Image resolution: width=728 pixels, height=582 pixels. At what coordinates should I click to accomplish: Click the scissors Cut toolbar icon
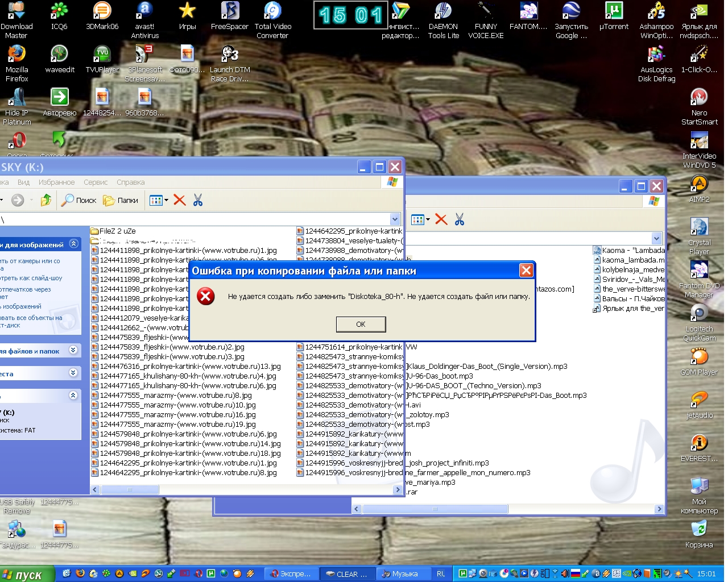(x=198, y=200)
